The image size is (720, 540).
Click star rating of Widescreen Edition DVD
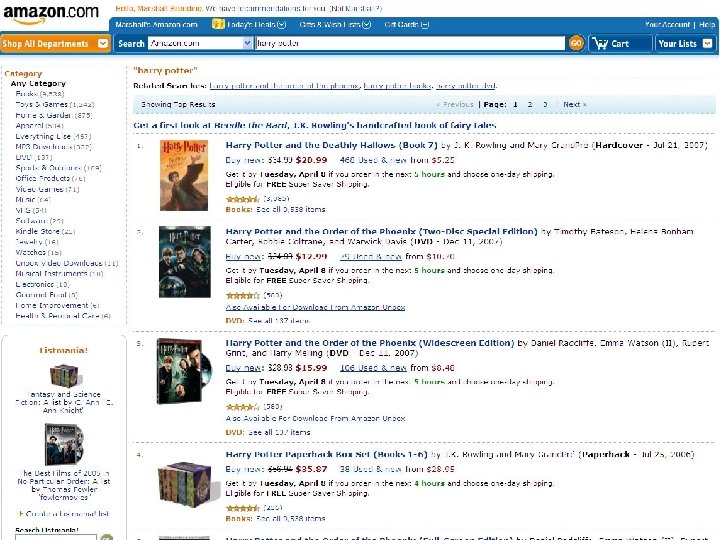pyautogui.click(x=242, y=407)
